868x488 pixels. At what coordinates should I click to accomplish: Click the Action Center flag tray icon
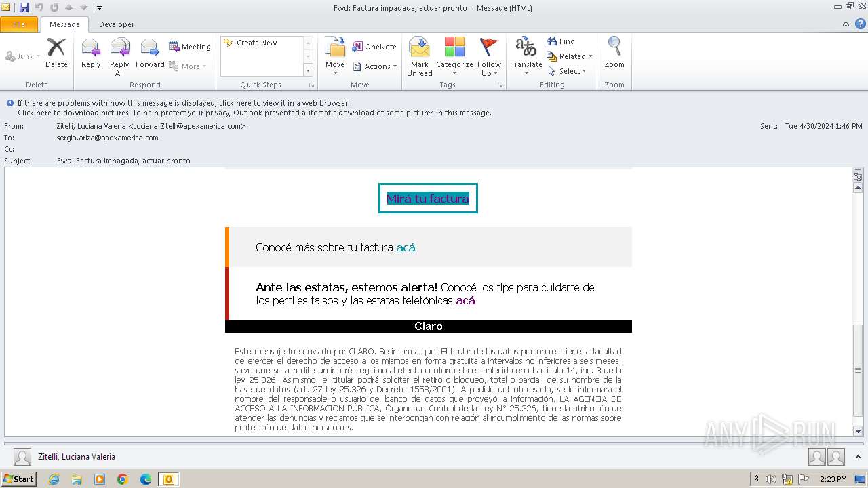(802, 479)
